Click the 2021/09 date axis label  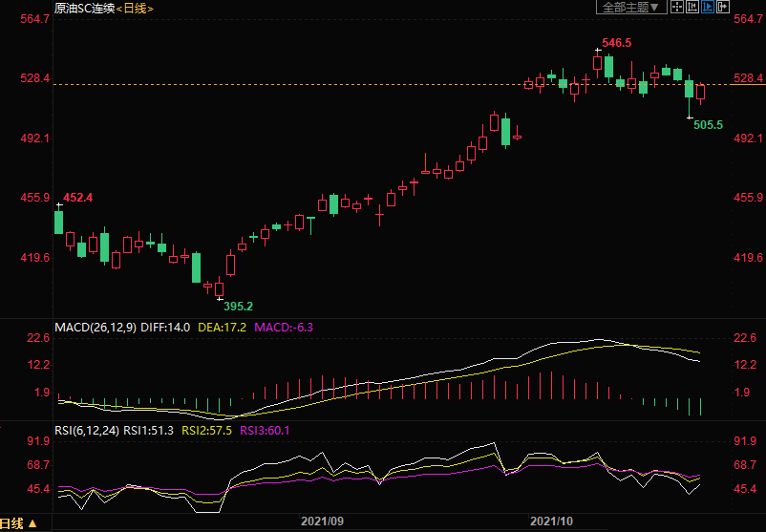[x=322, y=521]
